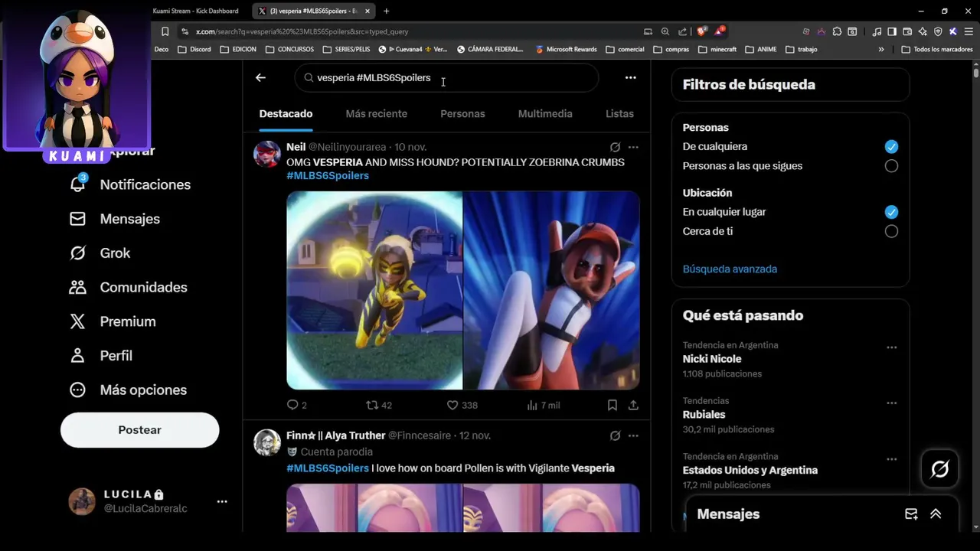Show hidden bookmarks with double chevron

[x=881, y=49]
